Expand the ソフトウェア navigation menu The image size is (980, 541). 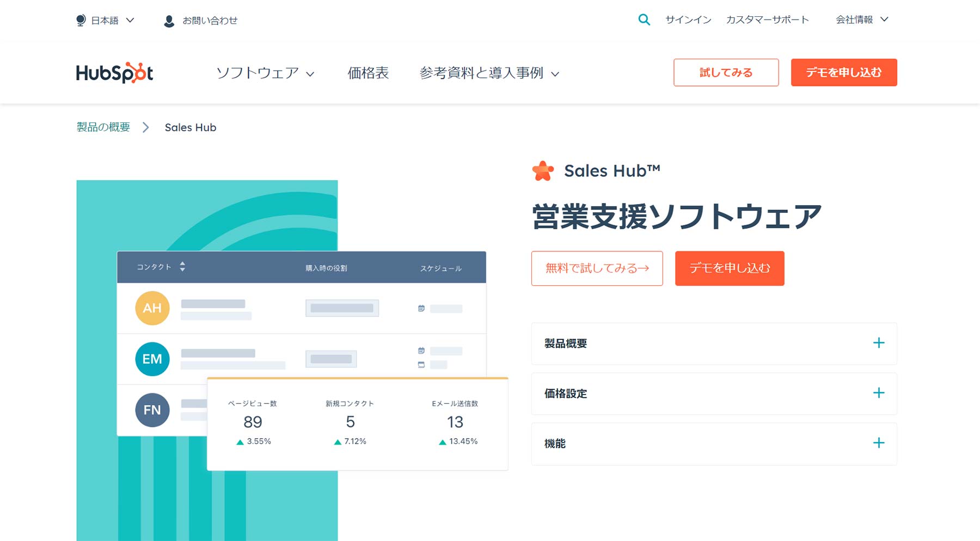[x=265, y=73]
